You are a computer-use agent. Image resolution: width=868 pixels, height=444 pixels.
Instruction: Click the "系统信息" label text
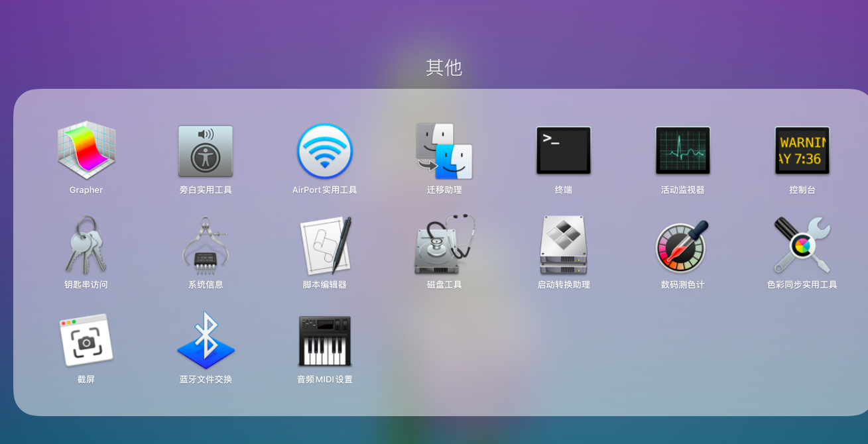(x=206, y=285)
